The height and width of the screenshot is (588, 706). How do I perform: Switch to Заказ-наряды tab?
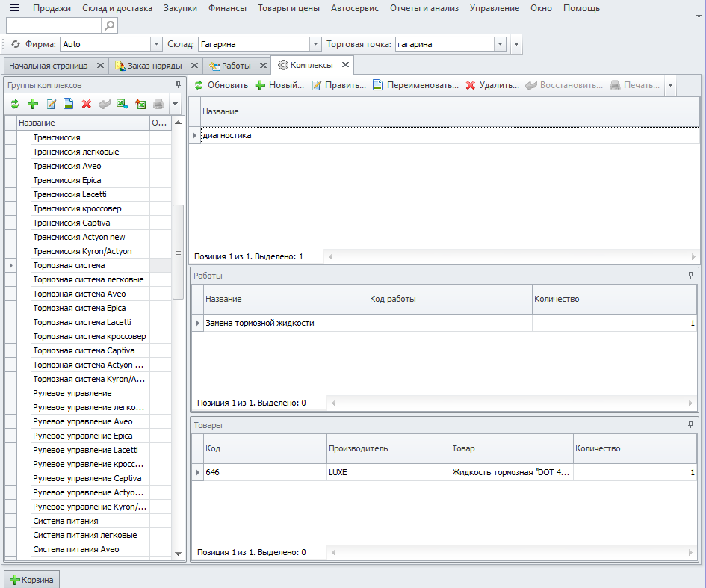click(x=155, y=66)
